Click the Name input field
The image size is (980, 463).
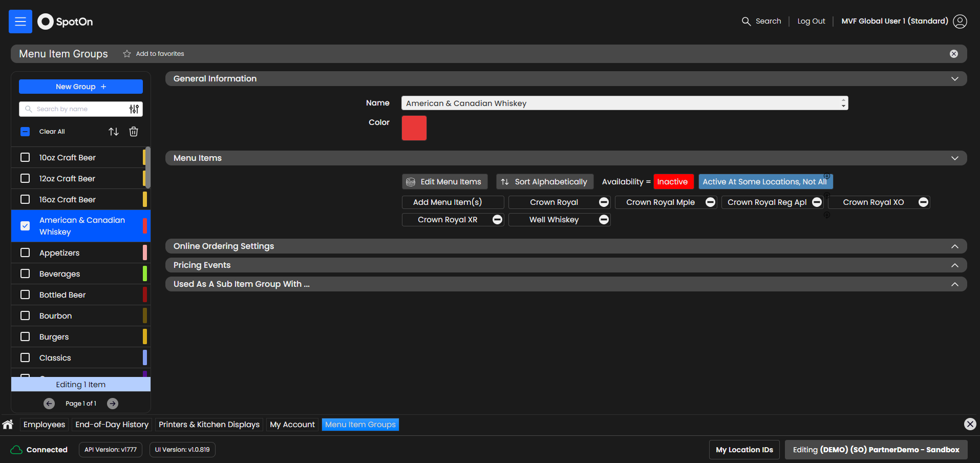625,103
